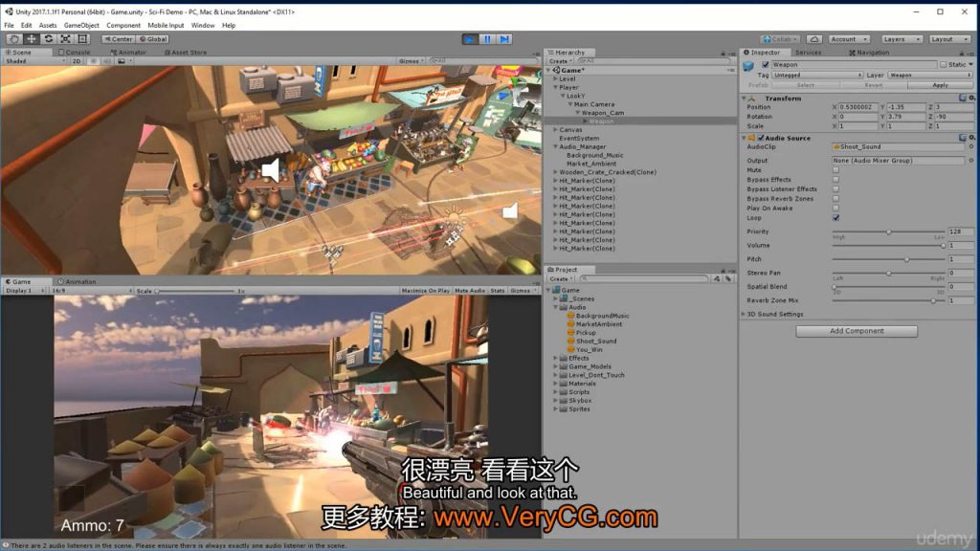The image size is (980, 551).
Task: Collapse the Transform component
Action: click(x=744, y=99)
